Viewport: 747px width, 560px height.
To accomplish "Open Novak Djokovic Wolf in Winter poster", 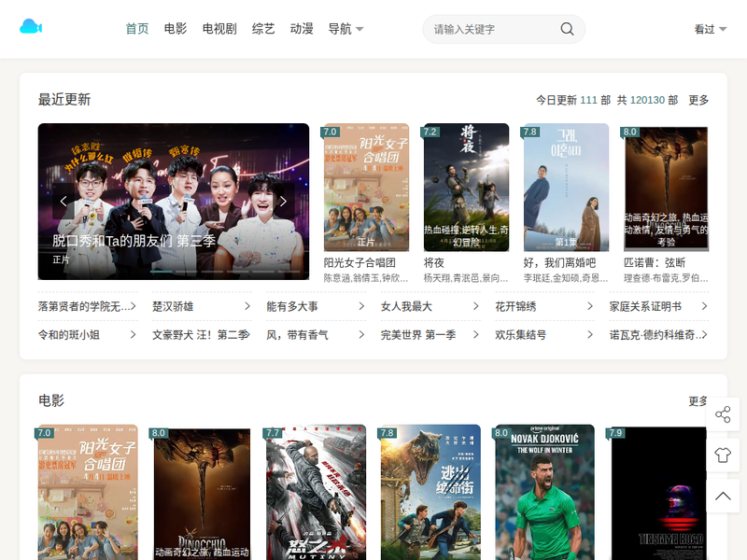I will pyautogui.click(x=545, y=493).
